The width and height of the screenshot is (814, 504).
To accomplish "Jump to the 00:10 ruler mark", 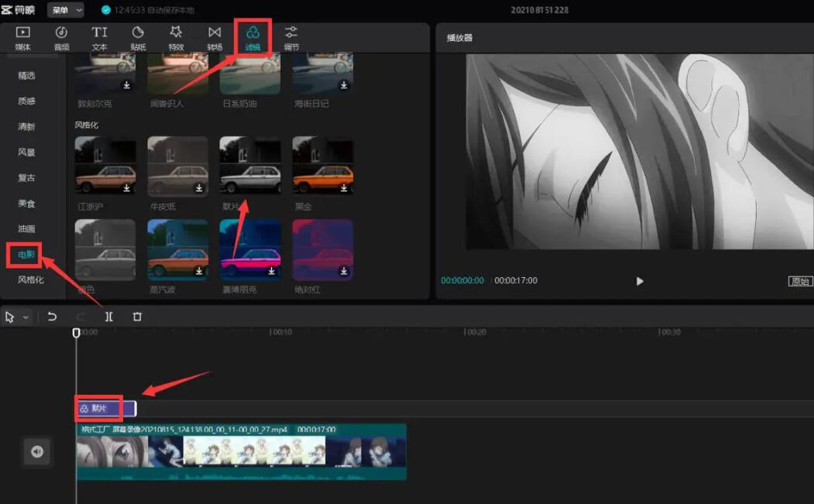I will coord(282,332).
